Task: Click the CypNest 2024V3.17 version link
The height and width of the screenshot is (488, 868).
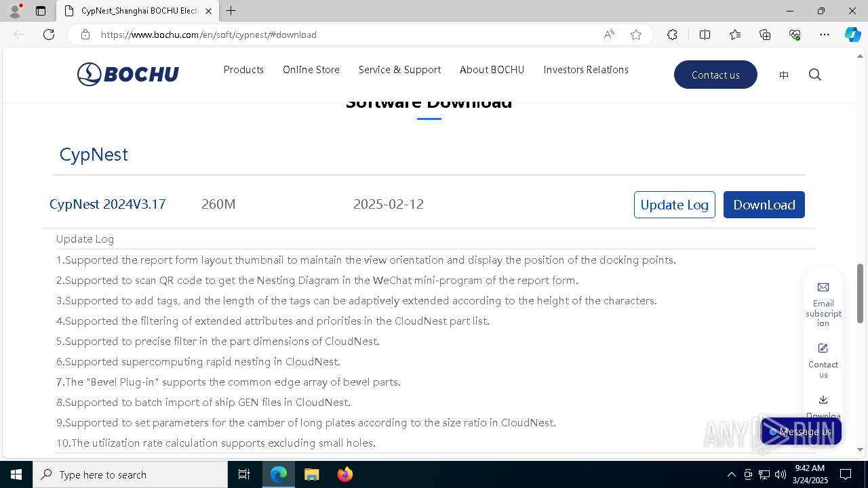Action: (108, 204)
